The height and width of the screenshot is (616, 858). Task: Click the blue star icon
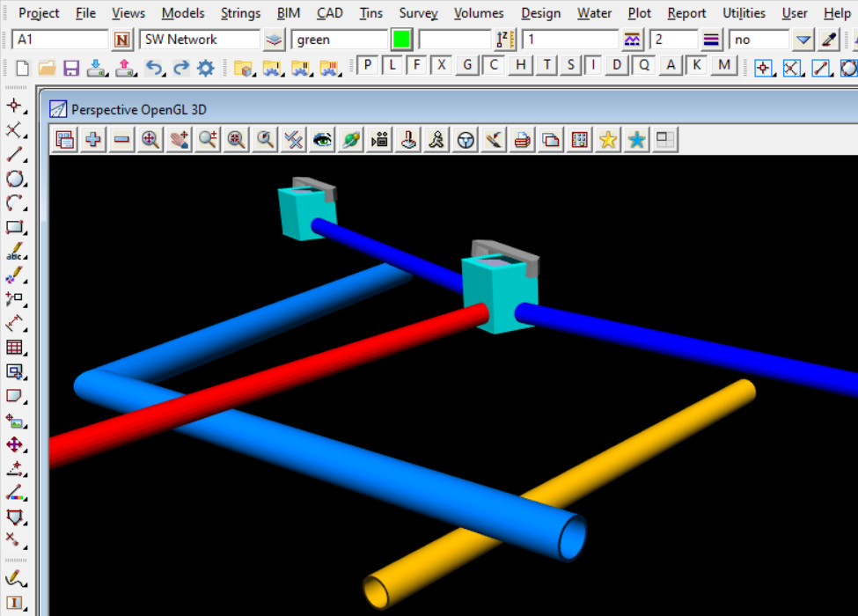pyautogui.click(x=636, y=140)
